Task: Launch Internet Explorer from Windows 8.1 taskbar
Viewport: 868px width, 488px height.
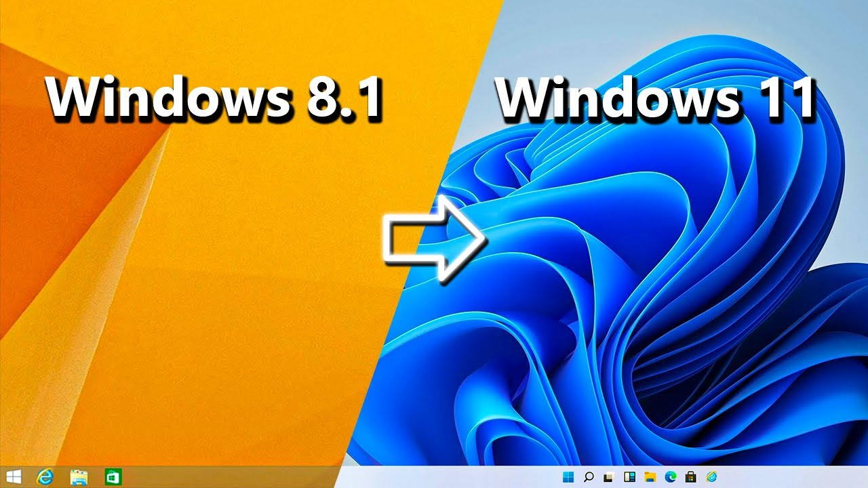Action: tap(45, 476)
